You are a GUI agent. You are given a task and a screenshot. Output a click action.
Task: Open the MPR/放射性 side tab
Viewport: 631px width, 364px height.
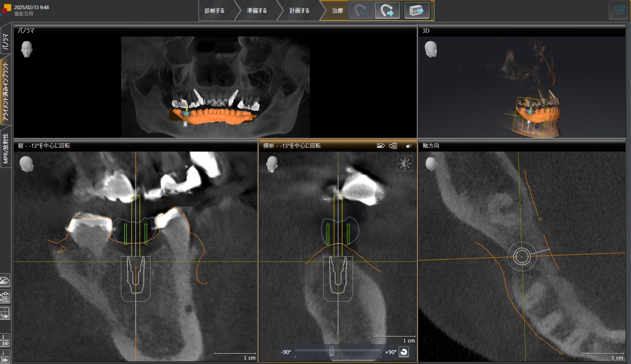click(6, 148)
